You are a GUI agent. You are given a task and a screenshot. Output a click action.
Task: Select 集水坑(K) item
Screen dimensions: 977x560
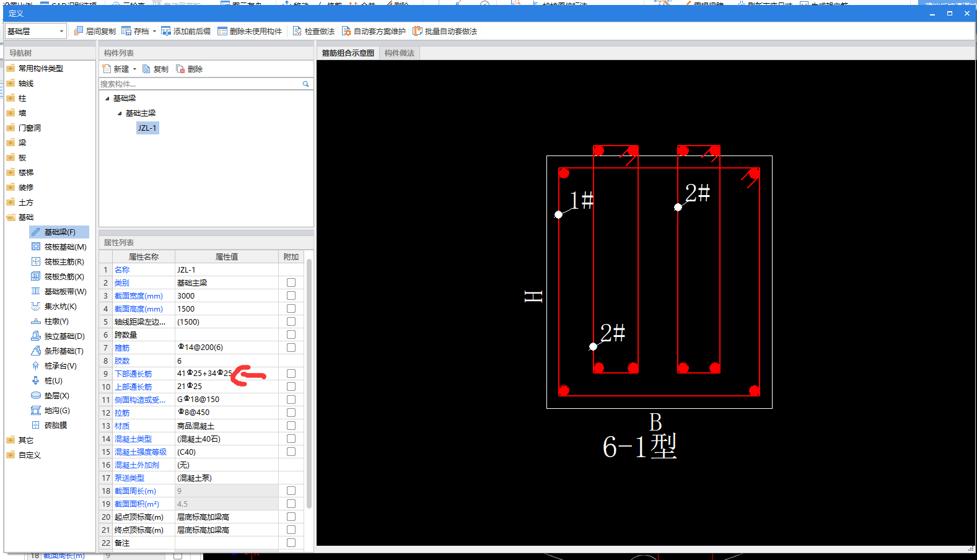click(x=60, y=307)
